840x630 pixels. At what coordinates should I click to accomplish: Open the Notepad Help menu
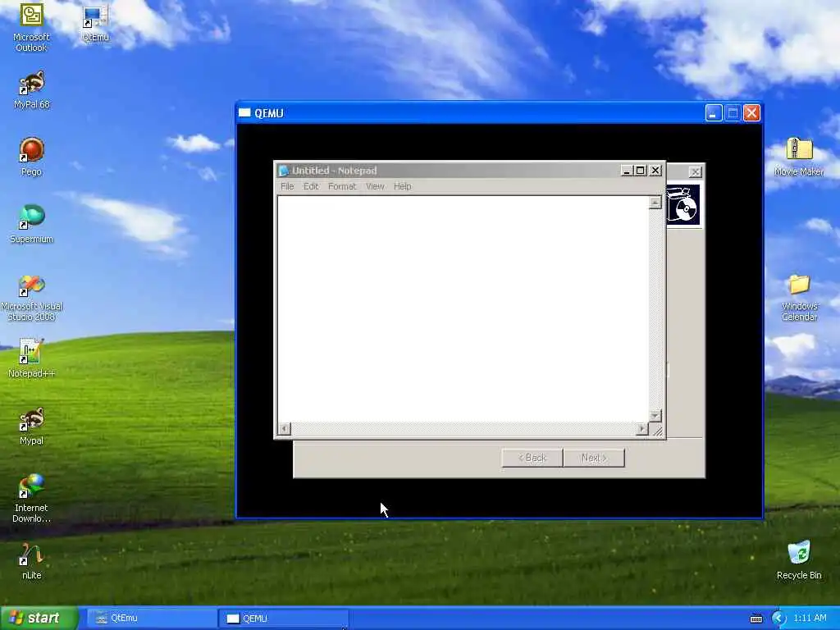point(402,186)
